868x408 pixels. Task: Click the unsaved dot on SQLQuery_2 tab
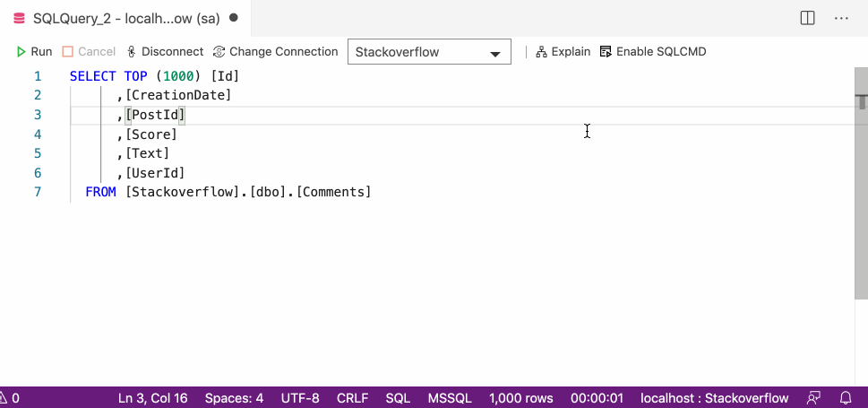pos(234,18)
